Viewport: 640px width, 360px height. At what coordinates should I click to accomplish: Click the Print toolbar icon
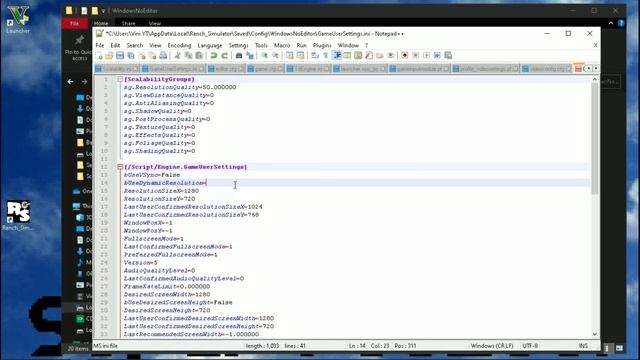[163, 56]
